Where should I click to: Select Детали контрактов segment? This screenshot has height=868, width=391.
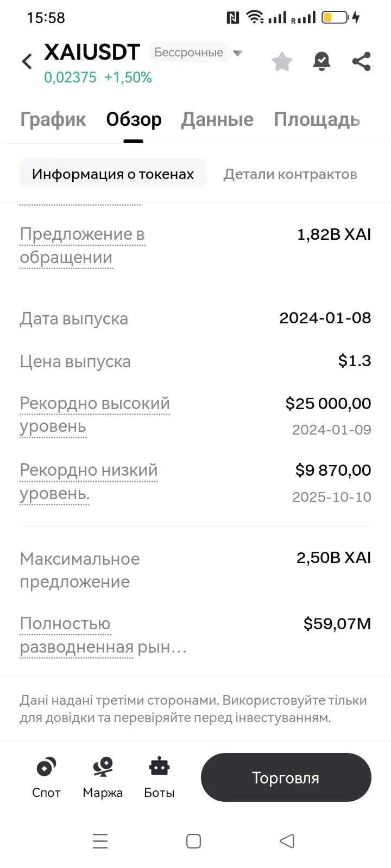pyautogui.click(x=291, y=174)
